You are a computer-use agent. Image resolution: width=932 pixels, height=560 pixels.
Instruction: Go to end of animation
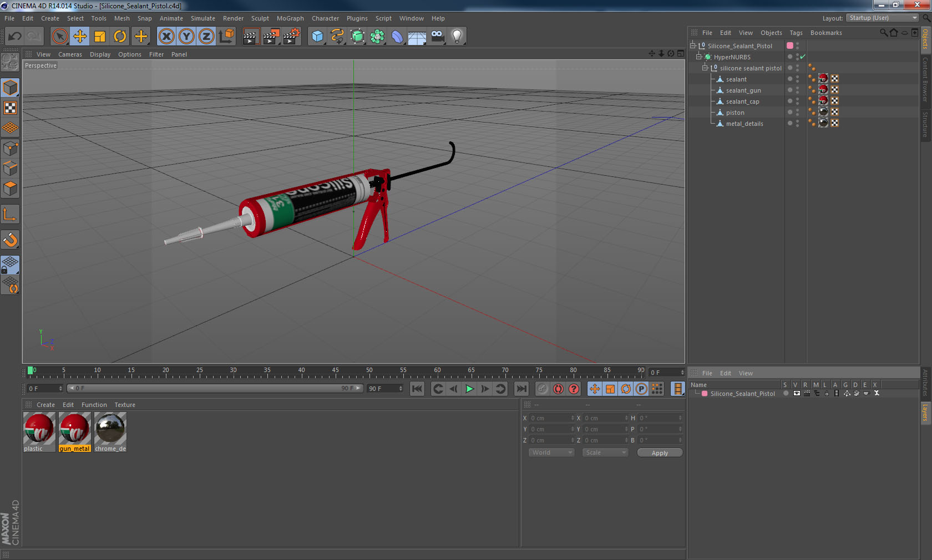point(521,389)
